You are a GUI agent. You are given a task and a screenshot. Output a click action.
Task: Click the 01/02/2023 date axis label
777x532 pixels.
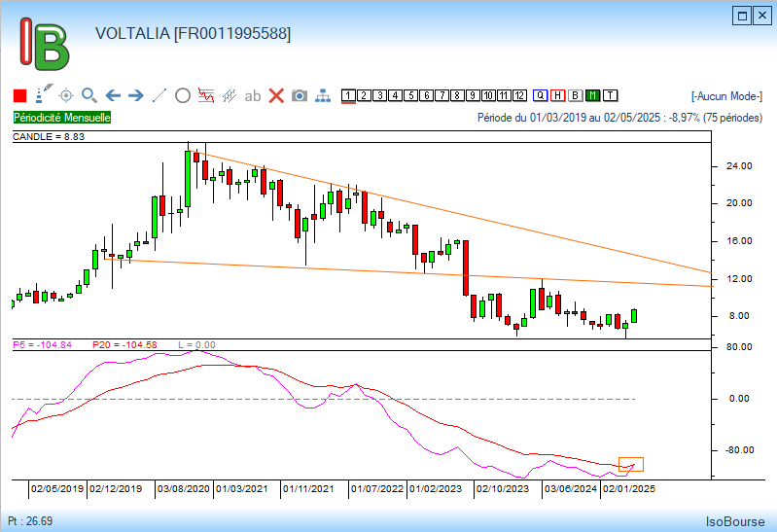(435, 489)
